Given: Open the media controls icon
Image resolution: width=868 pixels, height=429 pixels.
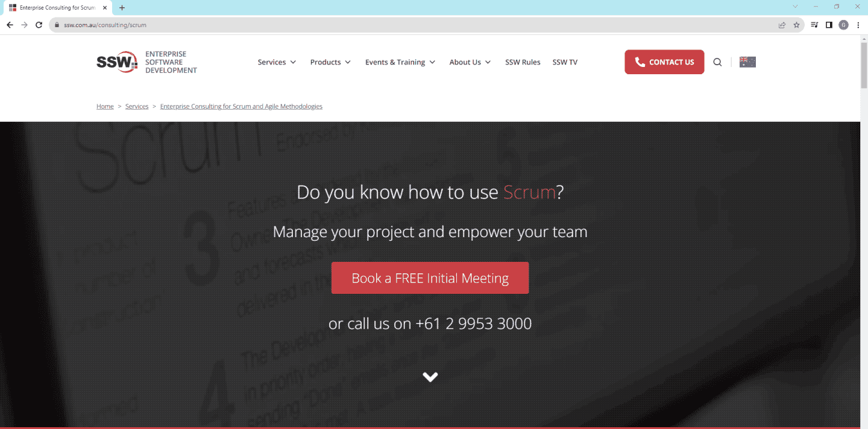Looking at the screenshot, I should (814, 25).
